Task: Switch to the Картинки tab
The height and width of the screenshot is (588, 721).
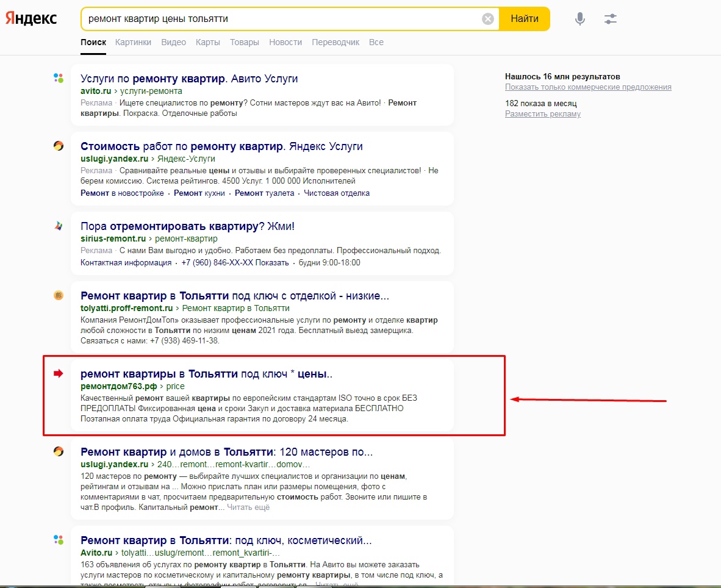Action: tap(133, 42)
